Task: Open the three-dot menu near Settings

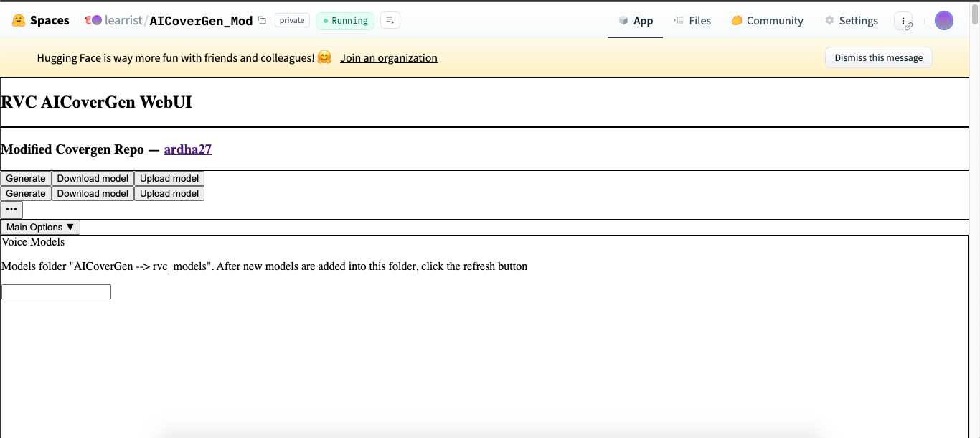Action: pyautogui.click(x=904, y=21)
